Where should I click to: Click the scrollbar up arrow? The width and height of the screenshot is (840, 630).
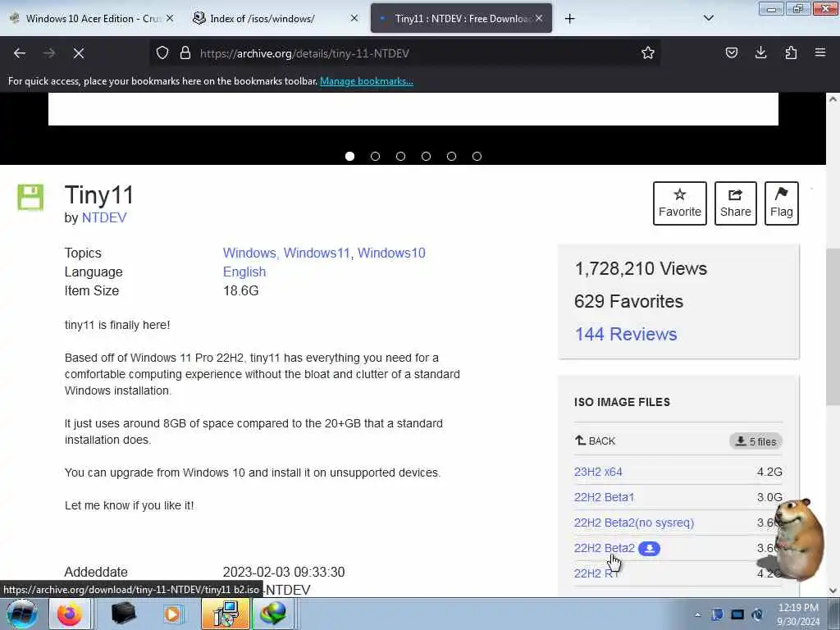tap(833, 99)
